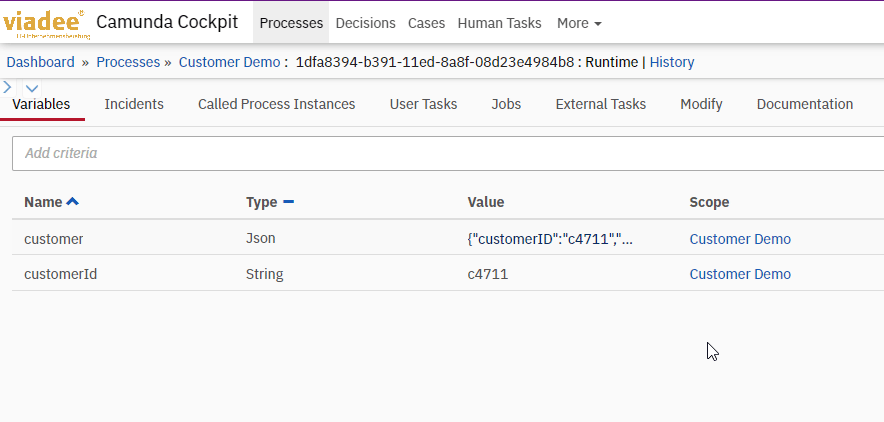The image size is (884, 422).
Task: Open Customer Demo scope for customerId row
Action: coord(740,274)
